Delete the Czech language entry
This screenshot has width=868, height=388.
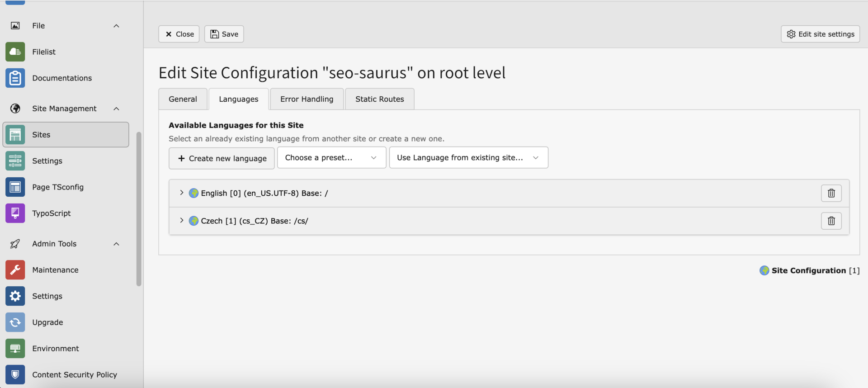(831, 221)
